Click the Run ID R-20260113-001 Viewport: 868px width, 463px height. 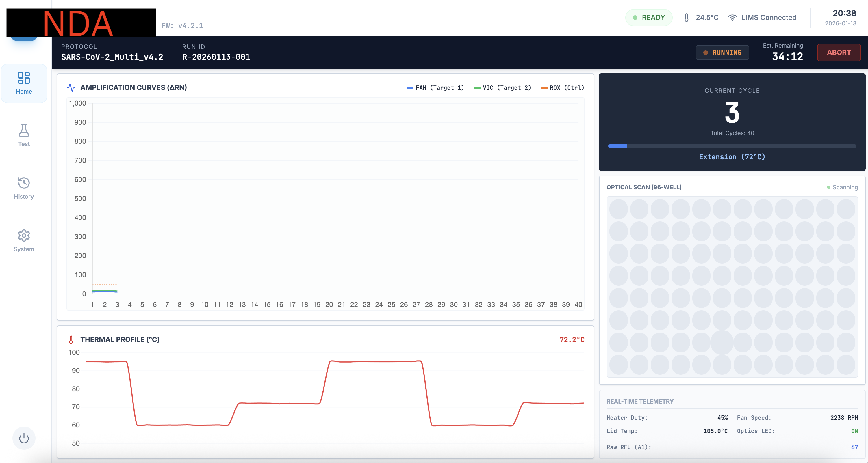point(216,57)
